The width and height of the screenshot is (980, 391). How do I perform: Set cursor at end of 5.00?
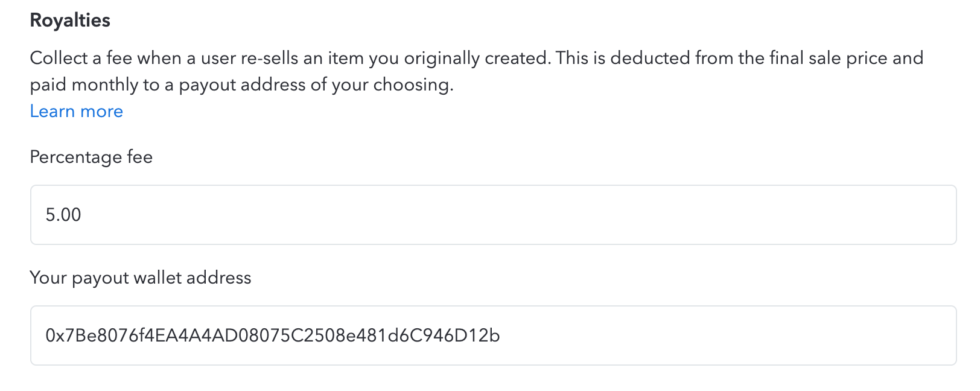coord(81,215)
